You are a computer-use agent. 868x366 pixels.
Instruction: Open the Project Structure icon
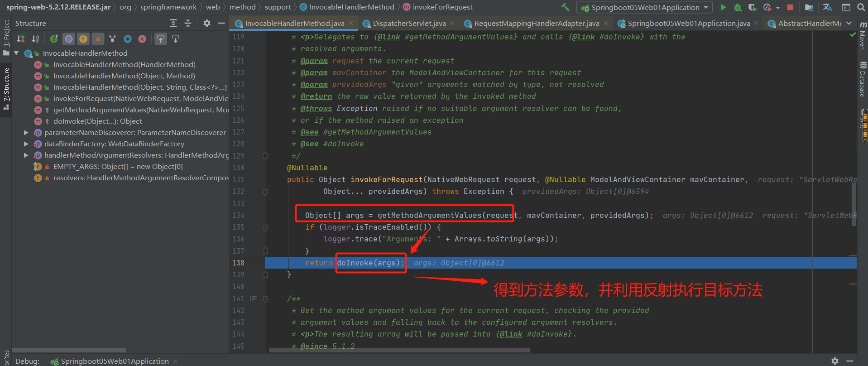(809, 7)
